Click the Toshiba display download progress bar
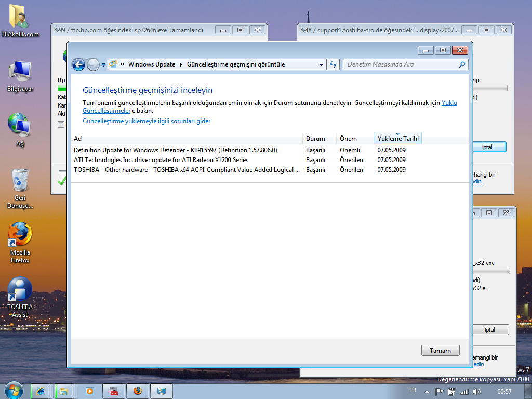The height and width of the screenshot is (399, 532). click(x=490, y=88)
